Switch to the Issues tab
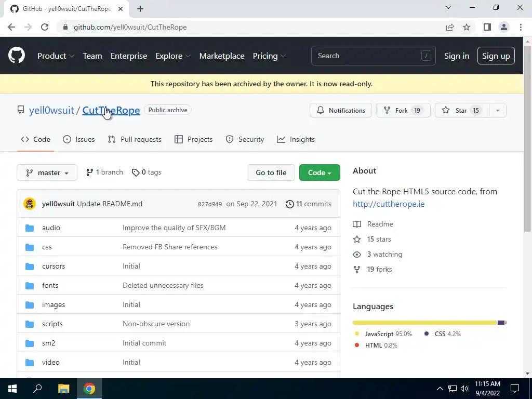This screenshot has height=399, width=532. 79,139
